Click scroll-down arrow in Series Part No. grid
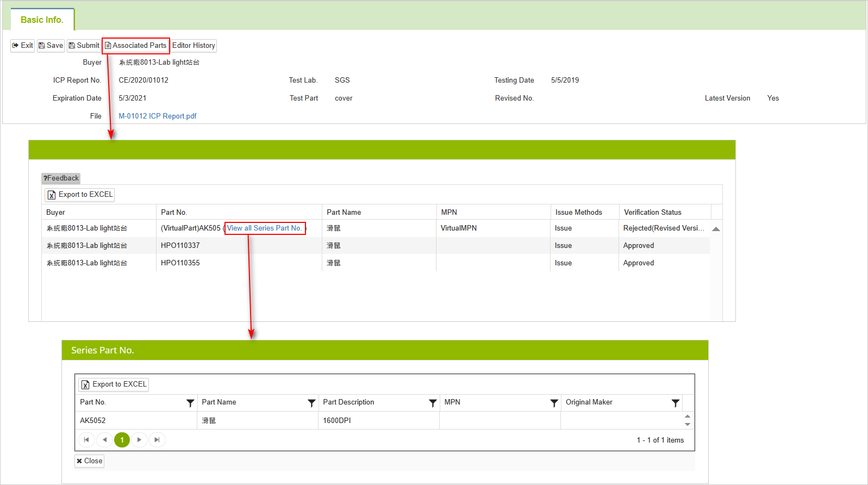The width and height of the screenshot is (868, 485). click(x=688, y=424)
